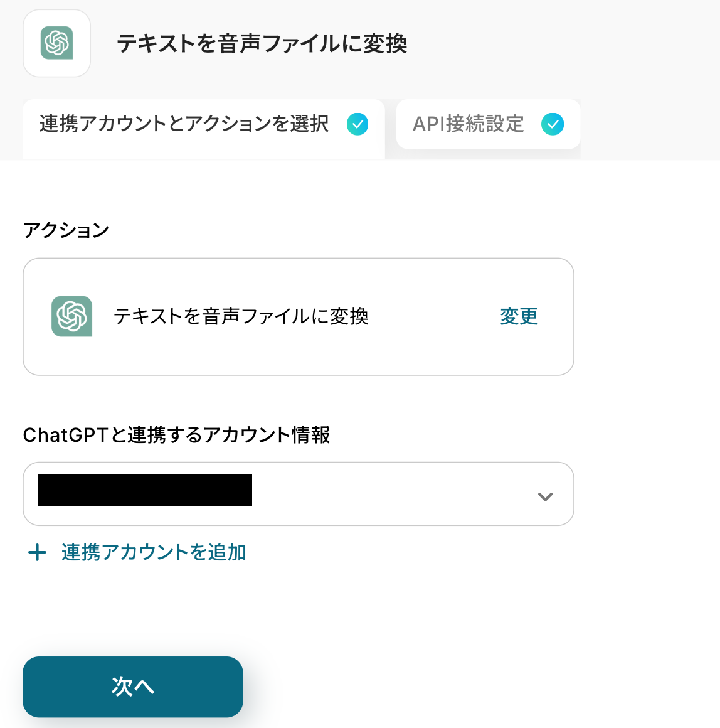
Task: Click the ChatGPT logo in the page header
Action: [56, 43]
